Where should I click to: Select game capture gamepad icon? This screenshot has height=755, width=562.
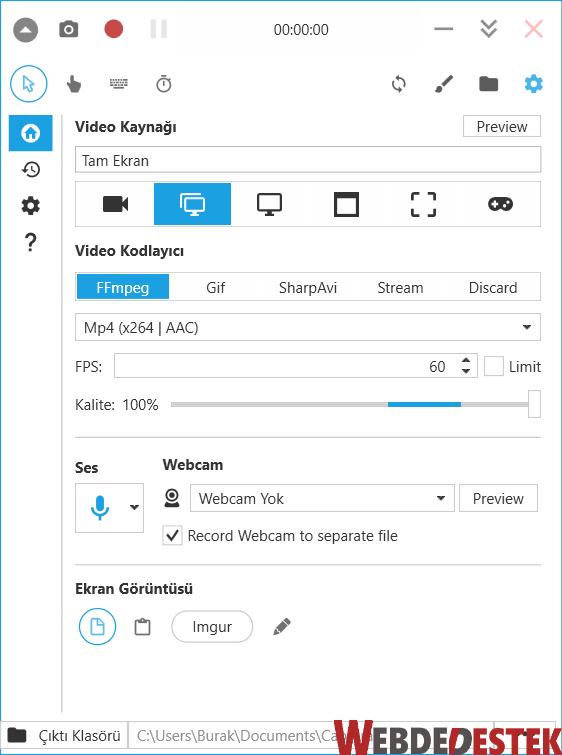500,204
